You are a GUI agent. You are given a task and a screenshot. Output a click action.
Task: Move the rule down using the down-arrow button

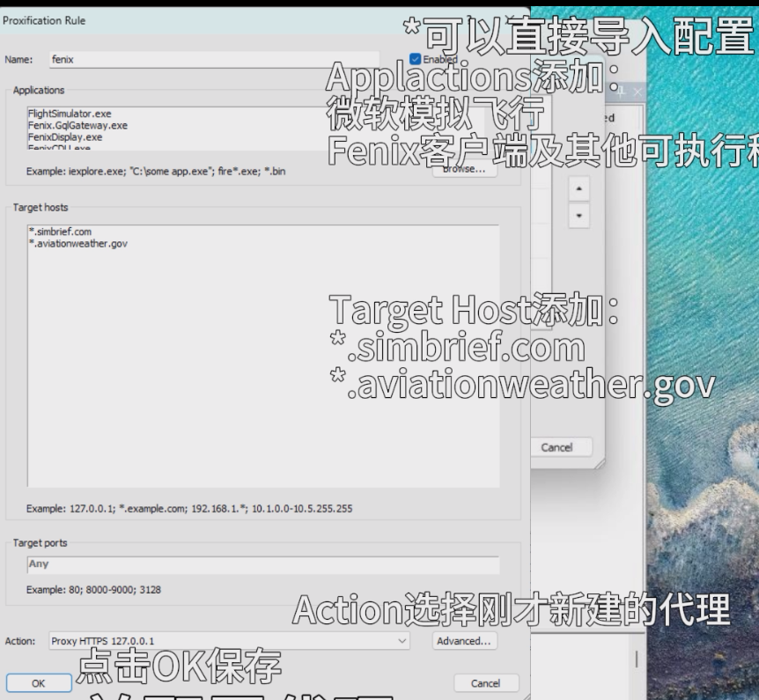click(579, 217)
